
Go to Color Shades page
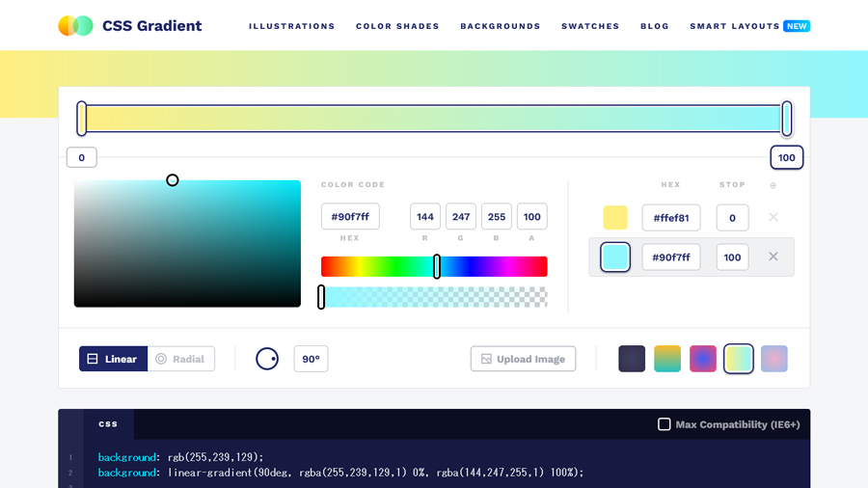[x=397, y=26]
